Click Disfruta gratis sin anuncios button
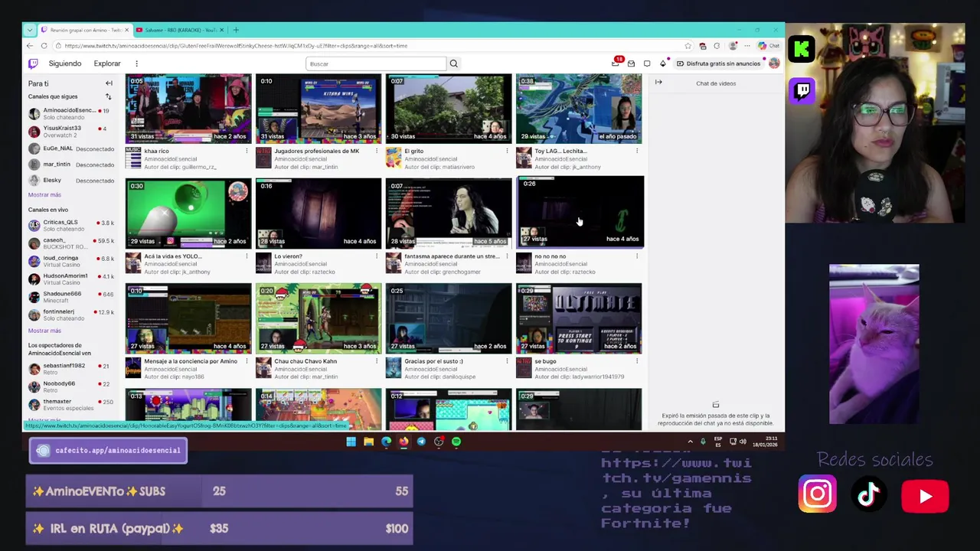980x551 pixels. (718, 64)
